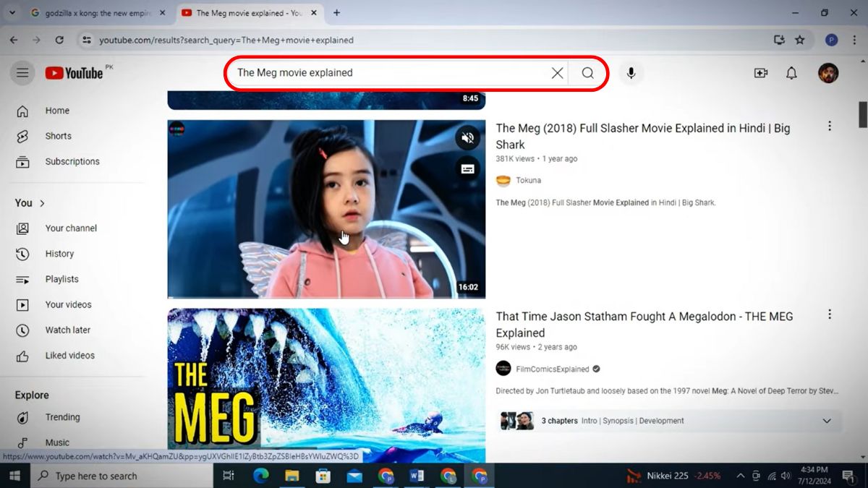
Task: Open Watch later from the sidebar
Action: (67, 330)
